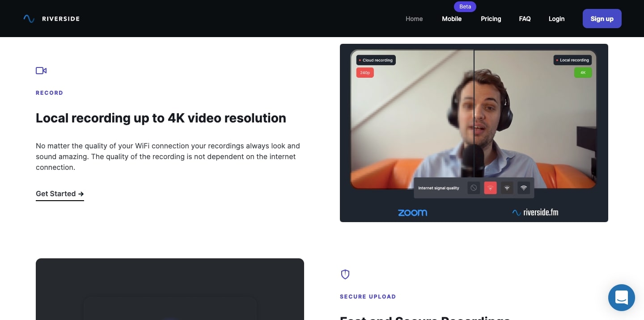Image resolution: width=644 pixels, height=320 pixels.
Task: Open the Mobile nav item
Action: (x=452, y=19)
